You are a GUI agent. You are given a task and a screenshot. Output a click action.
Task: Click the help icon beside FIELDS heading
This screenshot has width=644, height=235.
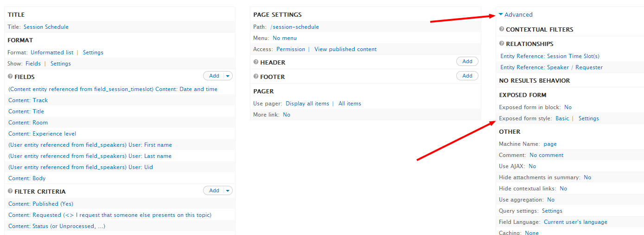[10, 77]
